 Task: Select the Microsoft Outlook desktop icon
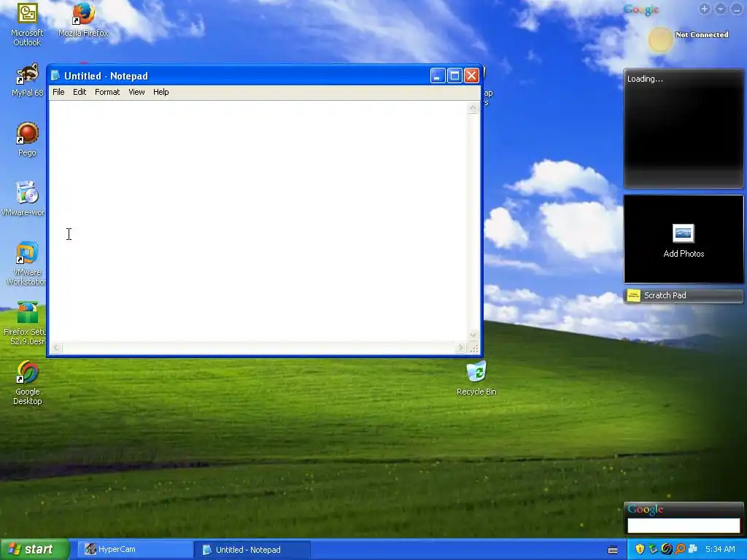coord(27,25)
